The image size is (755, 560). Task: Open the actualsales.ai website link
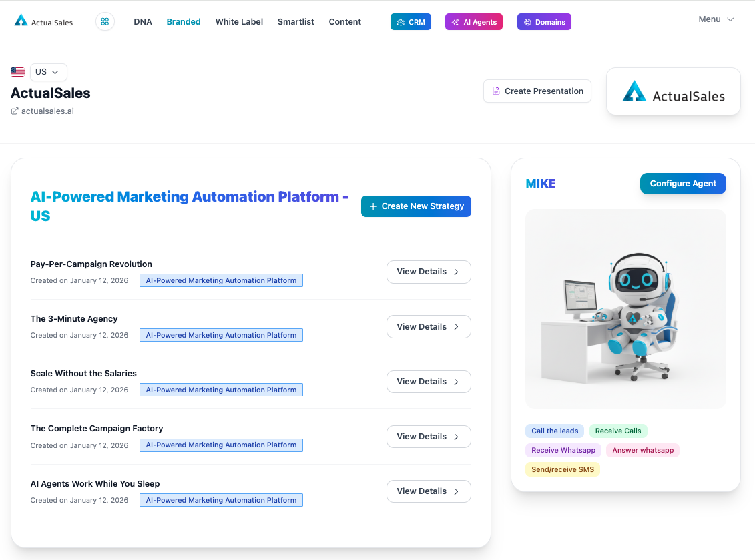47,111
